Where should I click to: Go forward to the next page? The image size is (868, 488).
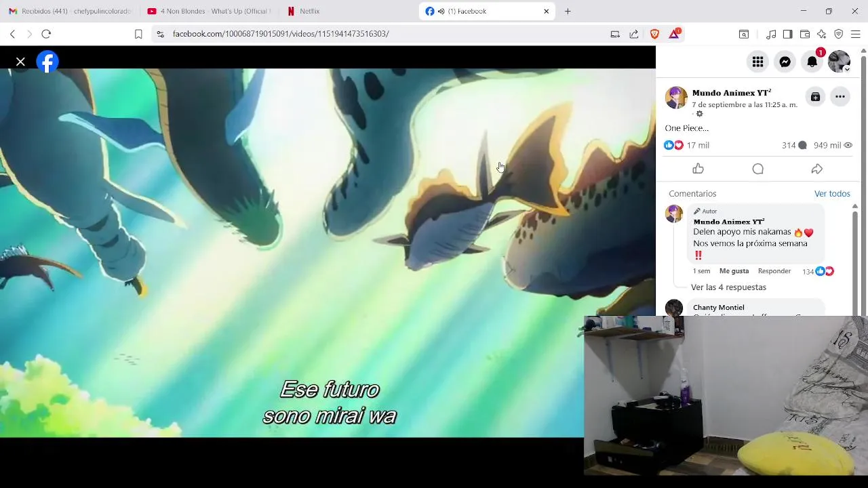tap(29, 34)
